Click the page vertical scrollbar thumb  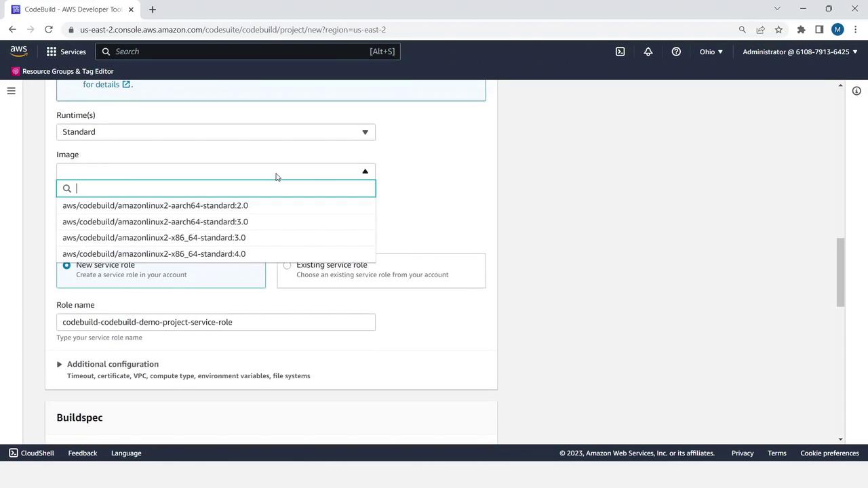(x=841, y=272)
